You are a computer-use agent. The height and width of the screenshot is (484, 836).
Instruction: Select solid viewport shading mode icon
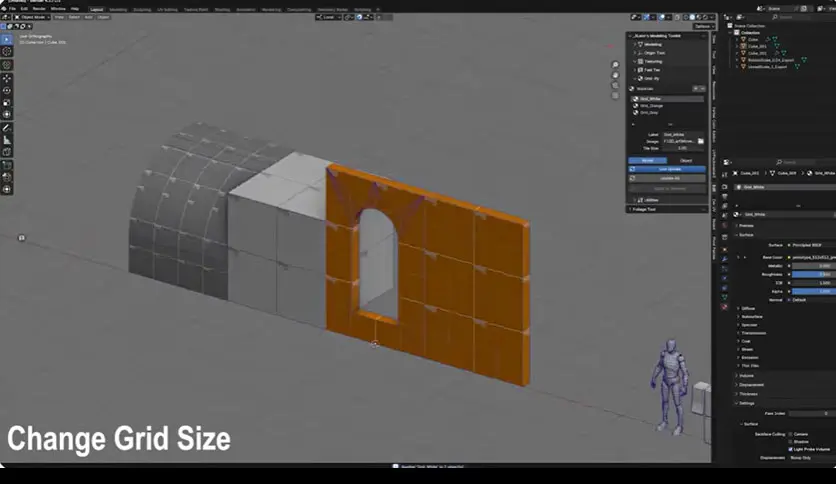pyautogui.click(x=692, y=17)
